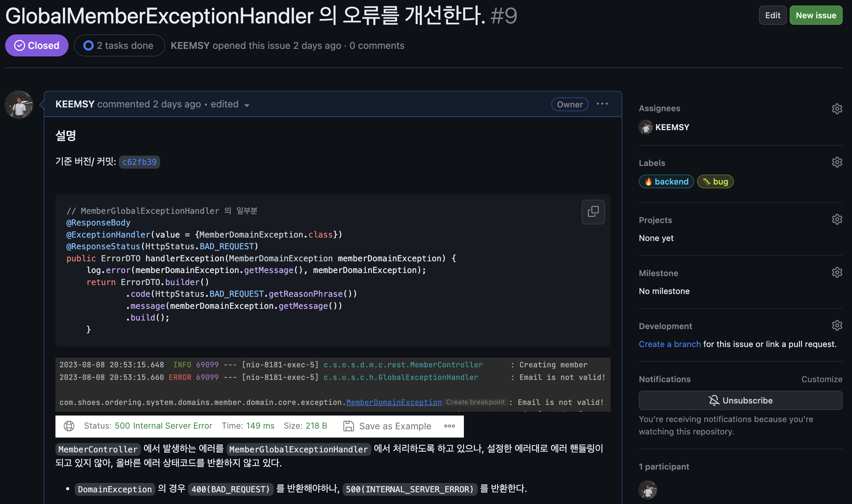
Task: Click the 'No milestone' text
Action: [x=664, y=291]
